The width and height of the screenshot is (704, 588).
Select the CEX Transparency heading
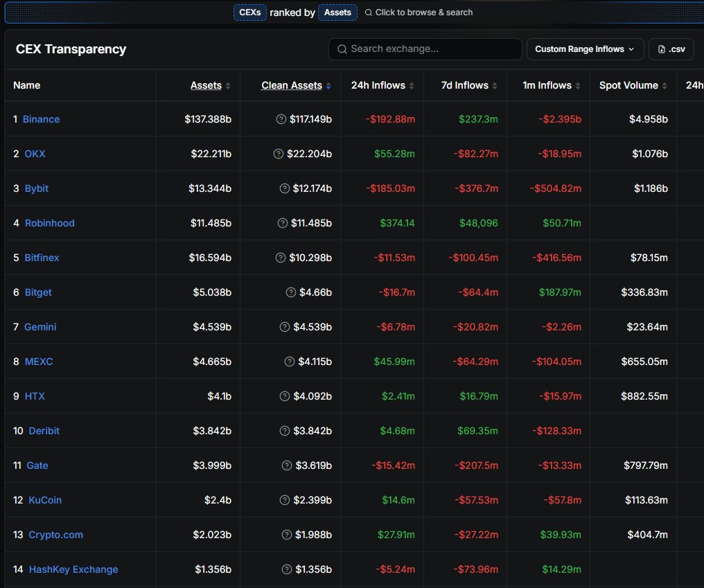pyautogui.click(x=71, y=49)
